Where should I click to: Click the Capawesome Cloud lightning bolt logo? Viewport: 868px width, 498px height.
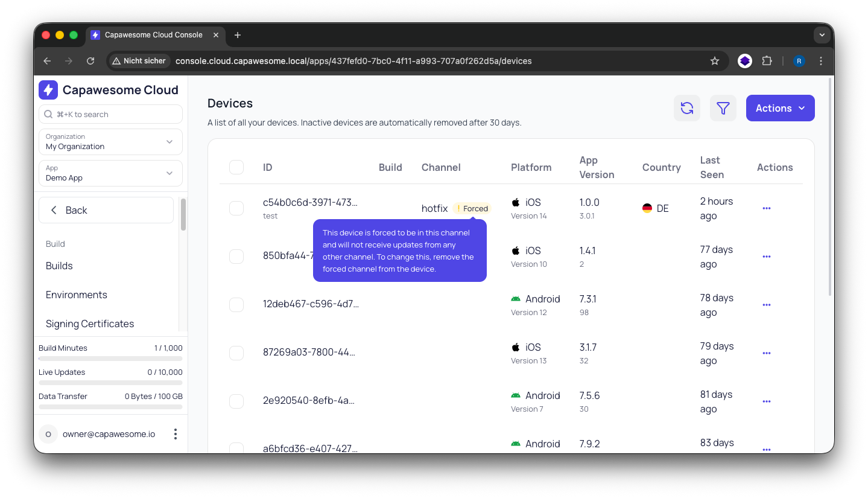tap(48, 89)
